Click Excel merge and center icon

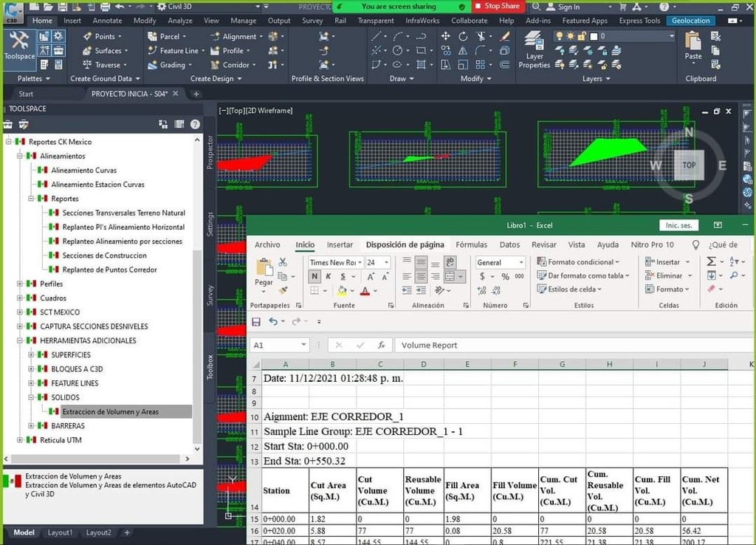point(450,276)
